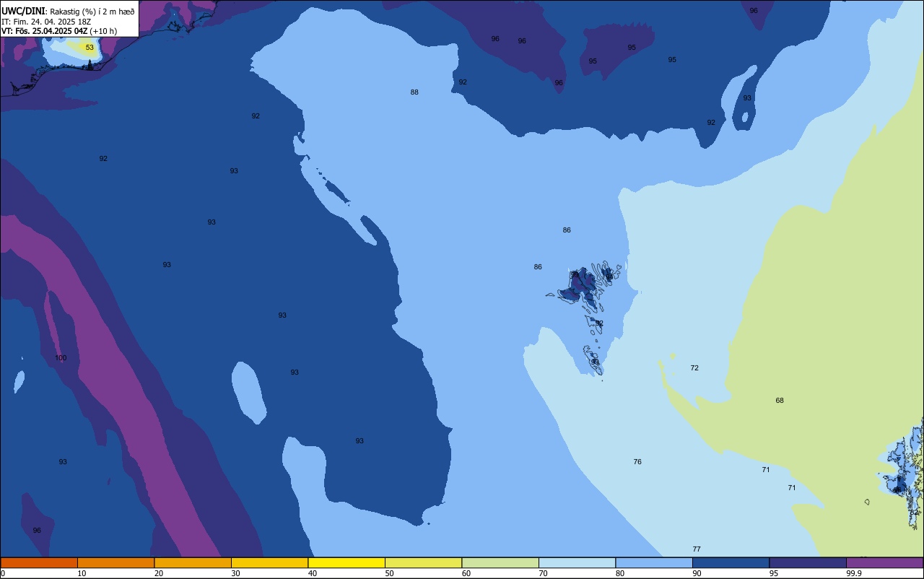Pick the 60–70 pale green legend swatch
This screenshot has width=924, height=579.
[x=500, y=562]
